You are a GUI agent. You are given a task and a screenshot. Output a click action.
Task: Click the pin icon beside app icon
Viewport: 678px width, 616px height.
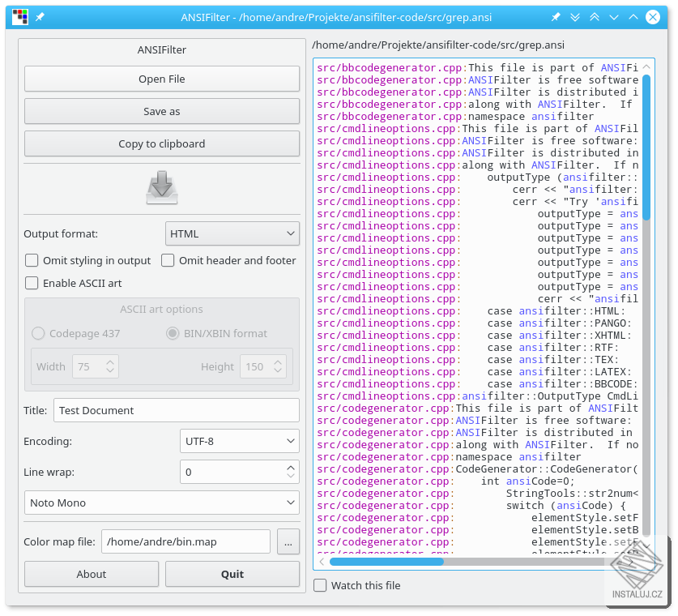tap(41, 17)
